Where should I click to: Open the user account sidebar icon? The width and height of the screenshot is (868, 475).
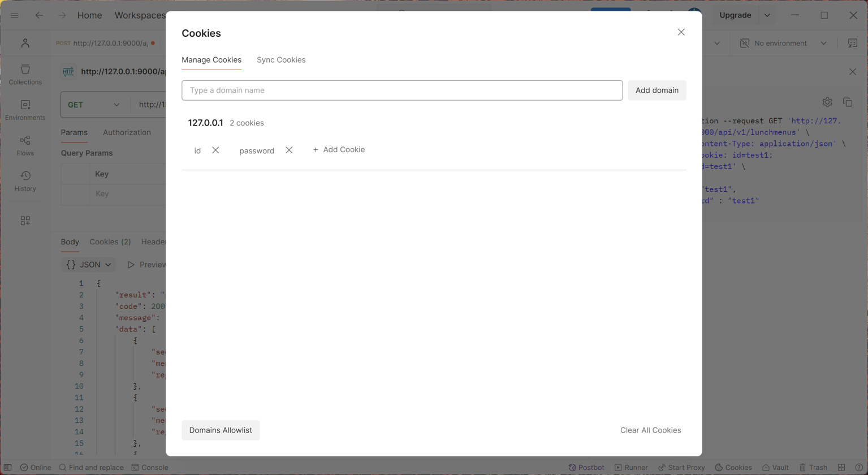[x=25, y=43]
